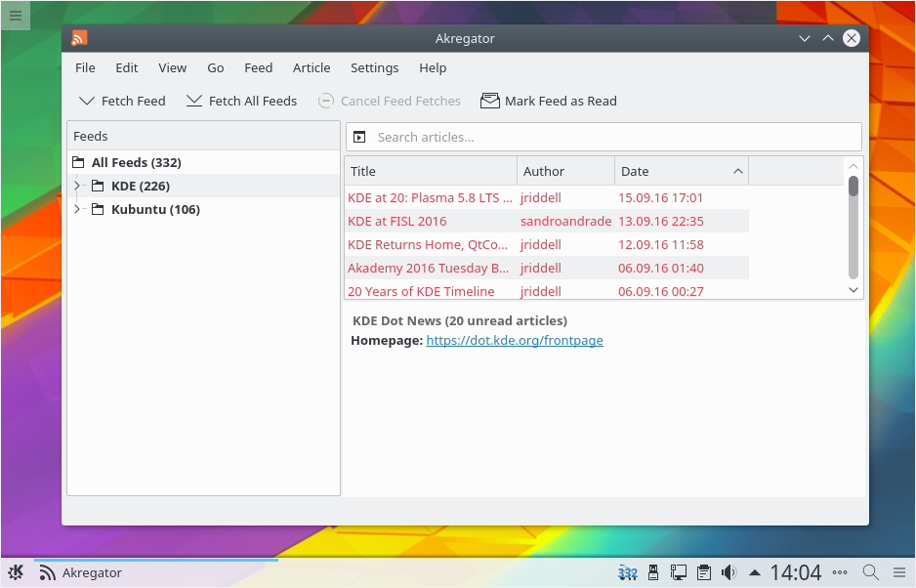Screen dimensions: 916x588
Task: Click the search options icon in search bar
Action: pos(359,138)
